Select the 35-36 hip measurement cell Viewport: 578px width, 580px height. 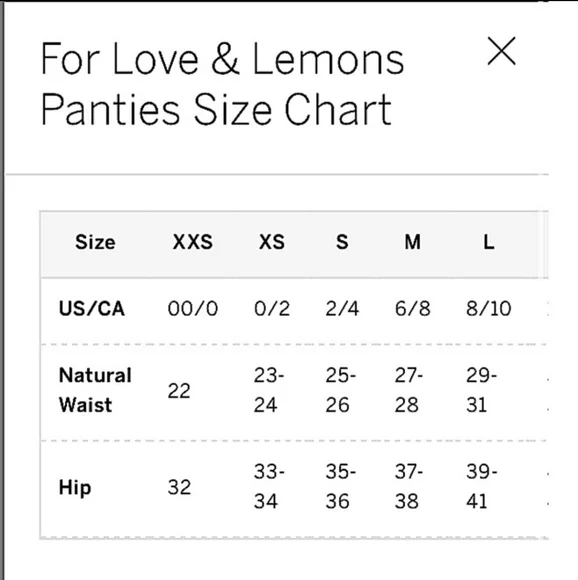tap(341, 486)
